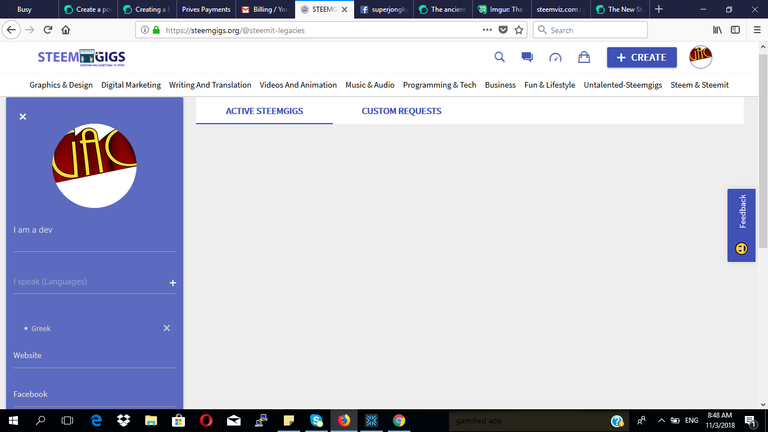
Task: Bookmark this page with star
Action: click(x=519, y=30)
